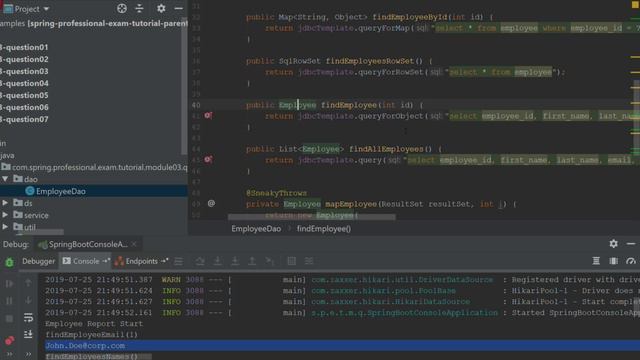The image size is (640, 360).
Task: Expand the util folder
Action: coord(5,227)
